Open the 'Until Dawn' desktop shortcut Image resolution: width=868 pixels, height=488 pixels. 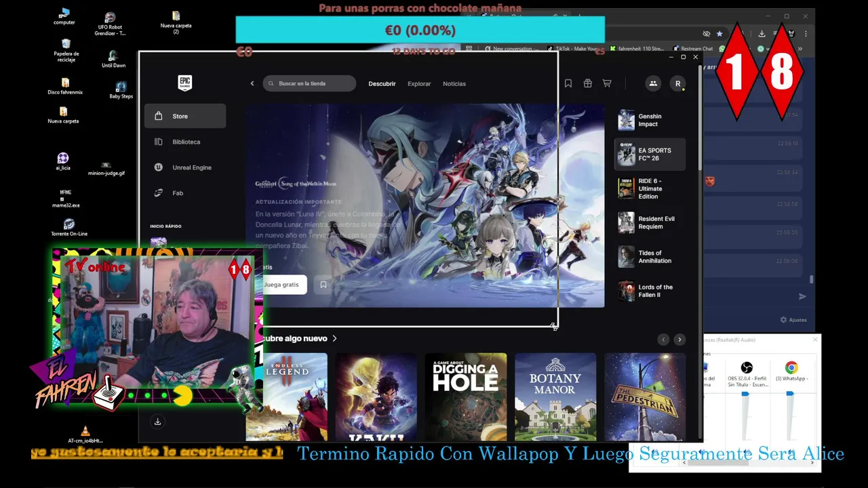113,60
